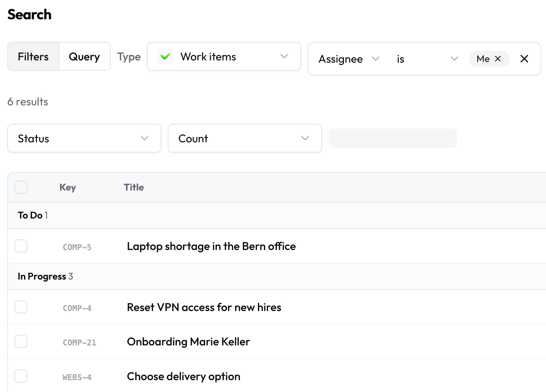Remove the Me assignee chip
This screenshot has height=392, width=546.
pyautogui.click(x=498, y=59)
